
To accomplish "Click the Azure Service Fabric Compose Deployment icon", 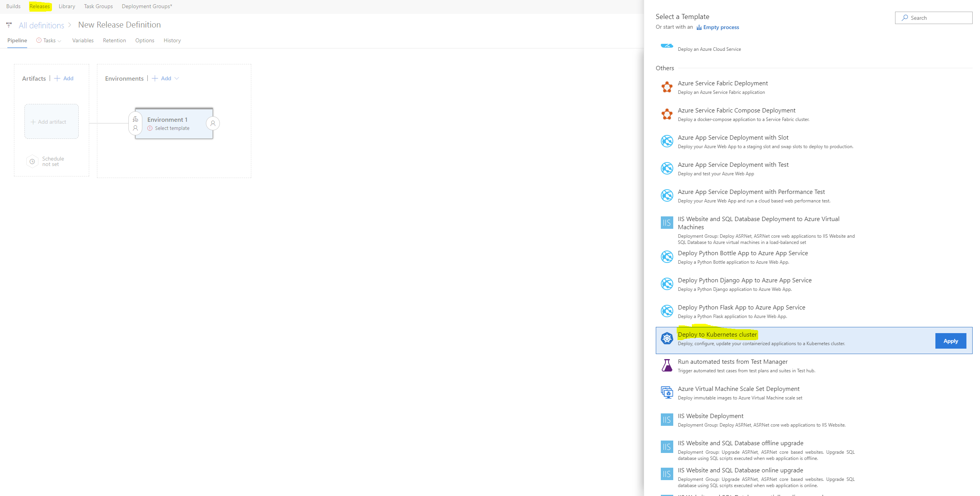I will pos(667,114).
